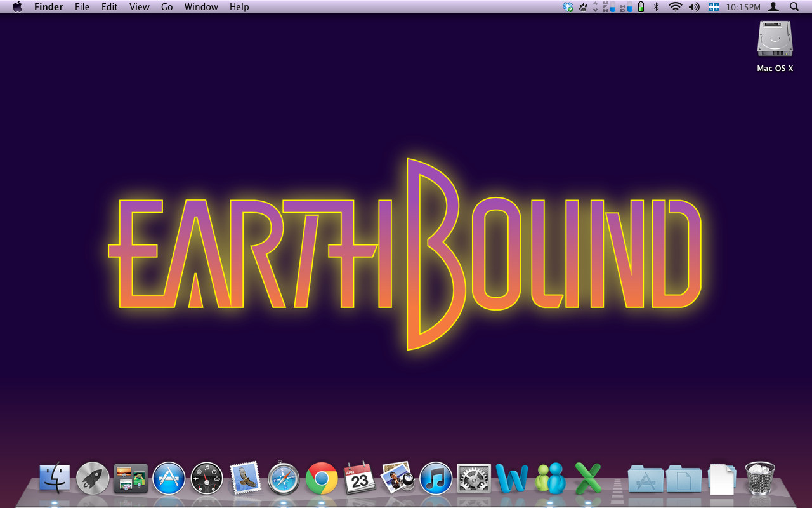The image size is (812, 508).
Task: Open the user account menu icon
Action: pyautogui.click(x=773, y=7)
